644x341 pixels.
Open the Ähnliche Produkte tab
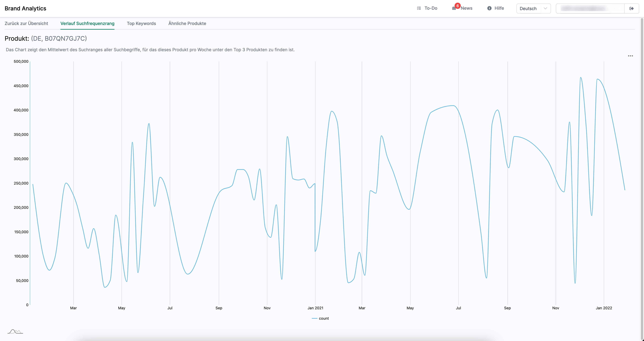(187, 23)
